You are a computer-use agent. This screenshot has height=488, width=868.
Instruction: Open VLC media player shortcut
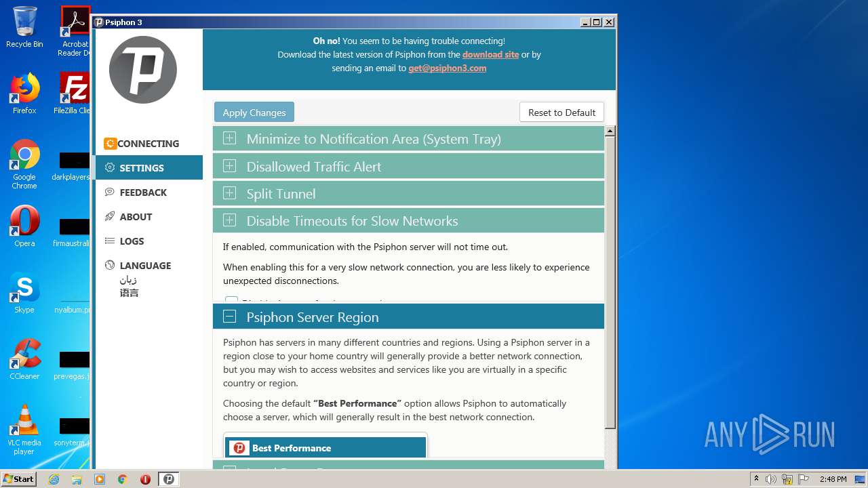coord(24,430)
